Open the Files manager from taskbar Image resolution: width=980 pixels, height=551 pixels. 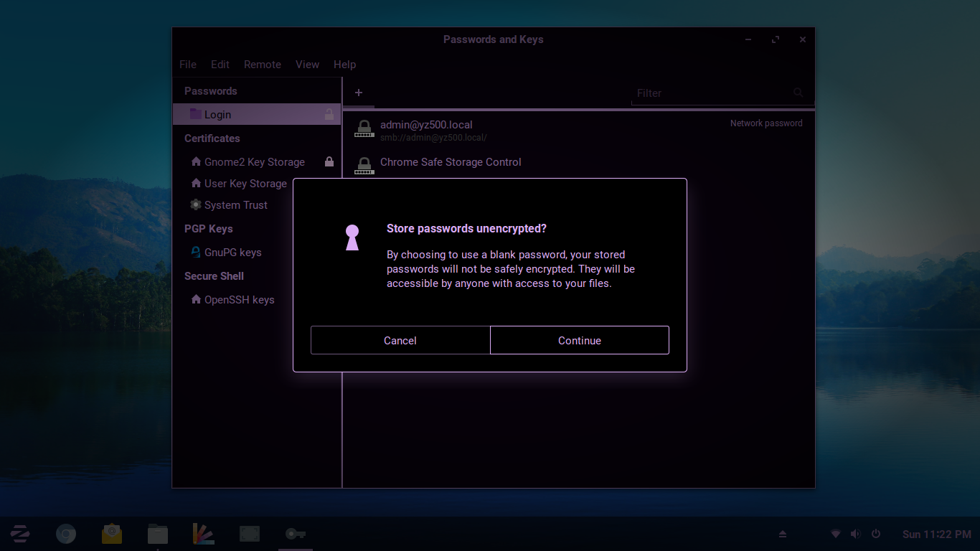tap(158, 534)
